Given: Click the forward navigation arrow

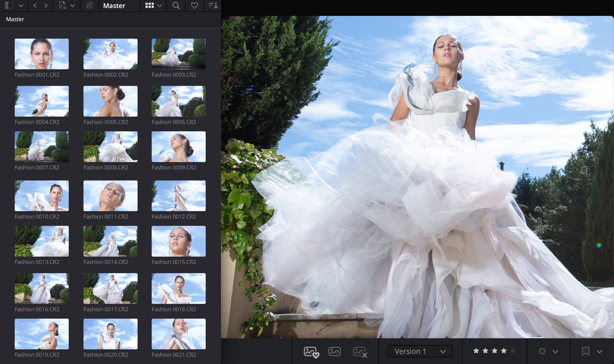Looking at the screenshot, I should (46, 5).
